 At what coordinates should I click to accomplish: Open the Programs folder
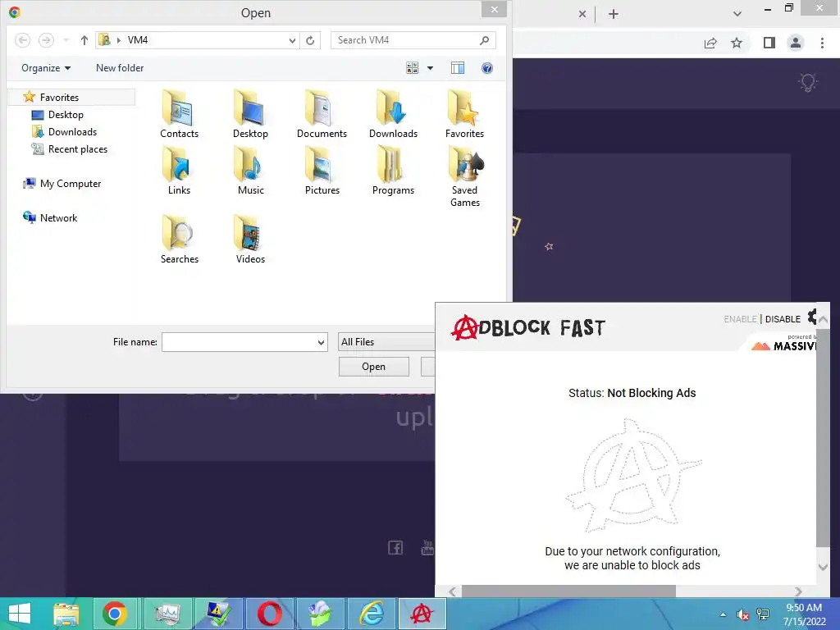pyautogui.click(x=393, y=171)
